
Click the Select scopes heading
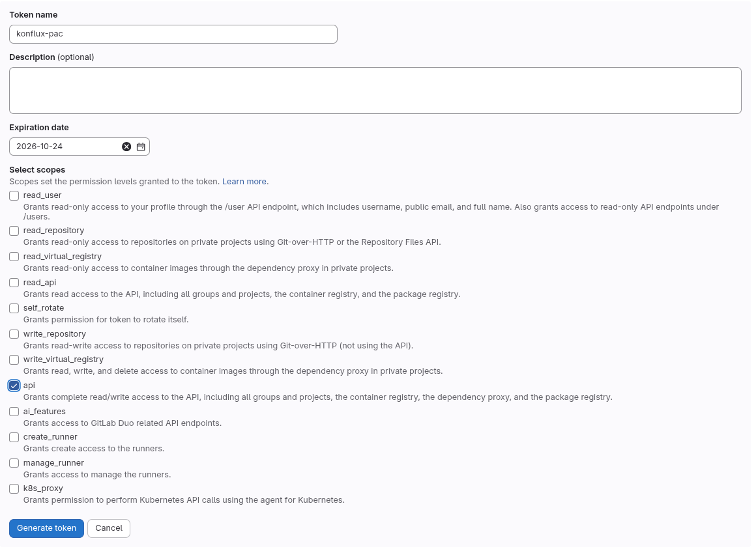[x=37, y=170]
